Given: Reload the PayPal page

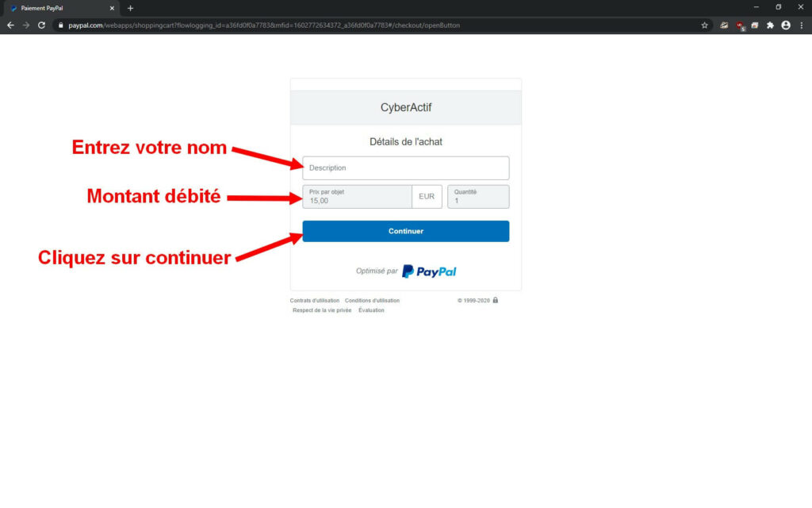Looking at the screenshot, I should 41,25.
